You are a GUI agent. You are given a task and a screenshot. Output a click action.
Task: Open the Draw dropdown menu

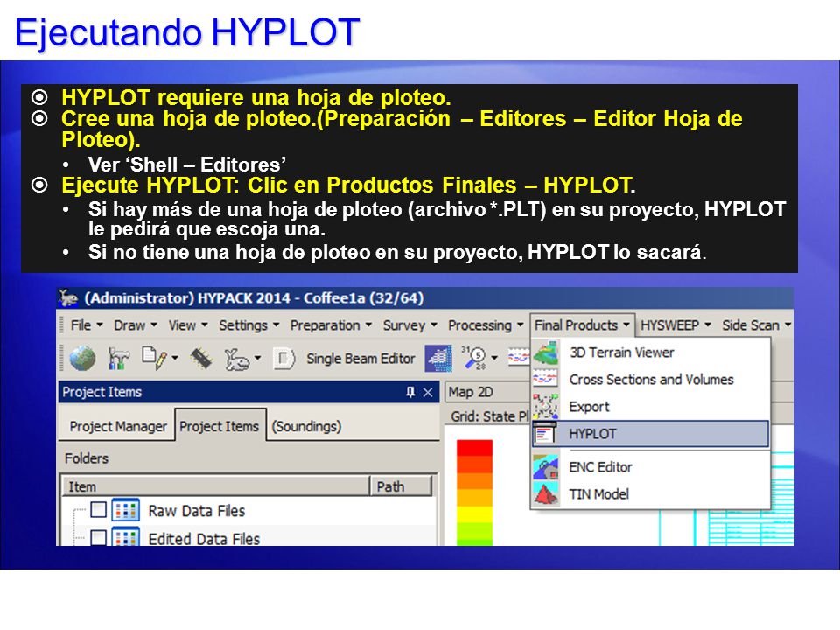click(x=135, y=325)
